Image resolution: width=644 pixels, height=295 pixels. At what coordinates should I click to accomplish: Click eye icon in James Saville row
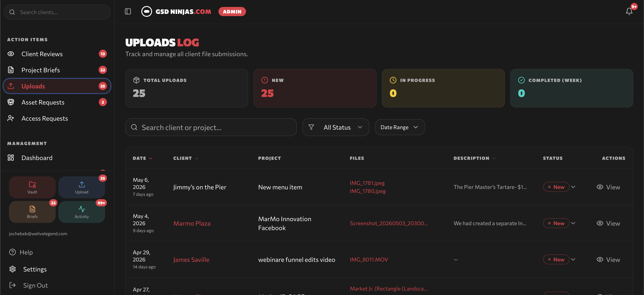(600, 259)
